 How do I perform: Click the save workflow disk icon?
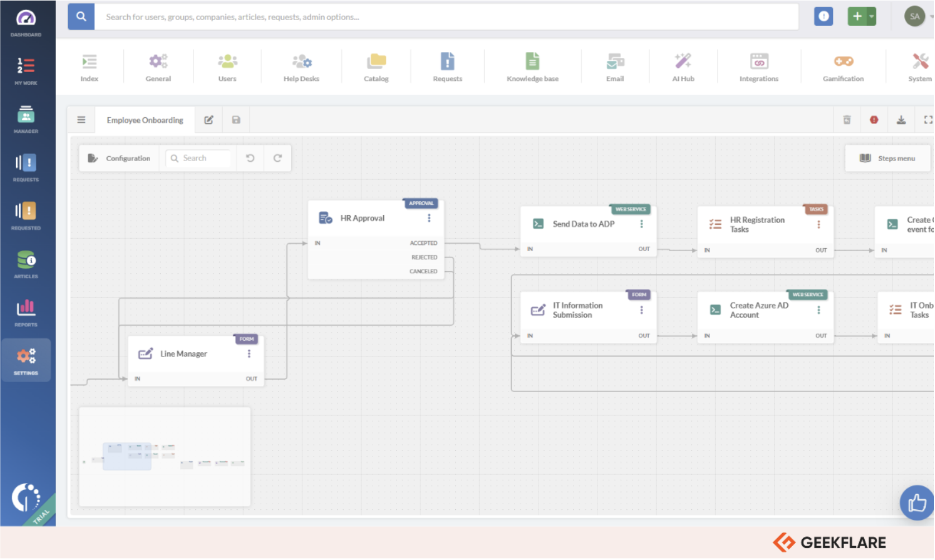[x=236, y=120]
